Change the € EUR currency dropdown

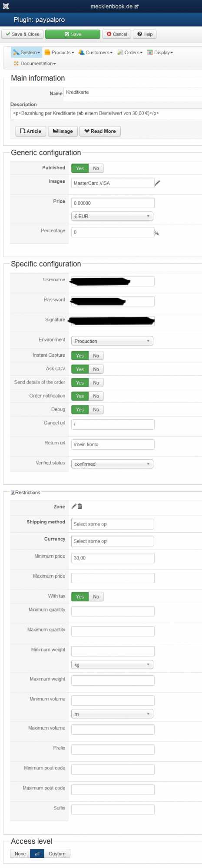coord(112,216)
